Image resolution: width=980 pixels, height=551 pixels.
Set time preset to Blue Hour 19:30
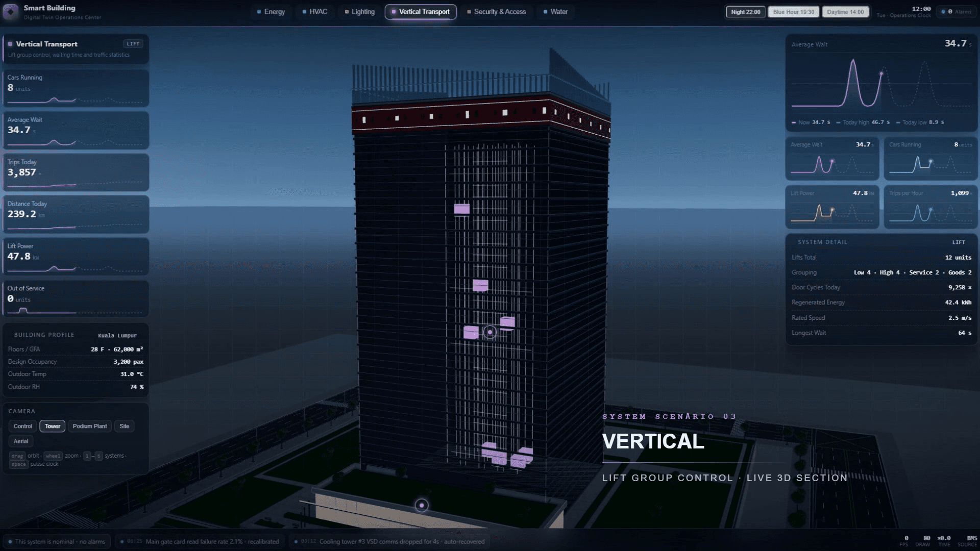[x=794, y=12]
